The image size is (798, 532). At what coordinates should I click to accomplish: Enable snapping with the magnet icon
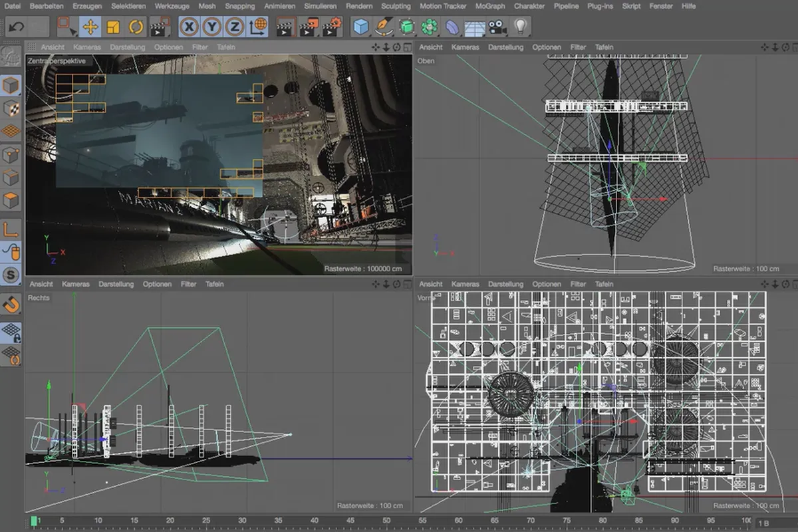[11, 304]
